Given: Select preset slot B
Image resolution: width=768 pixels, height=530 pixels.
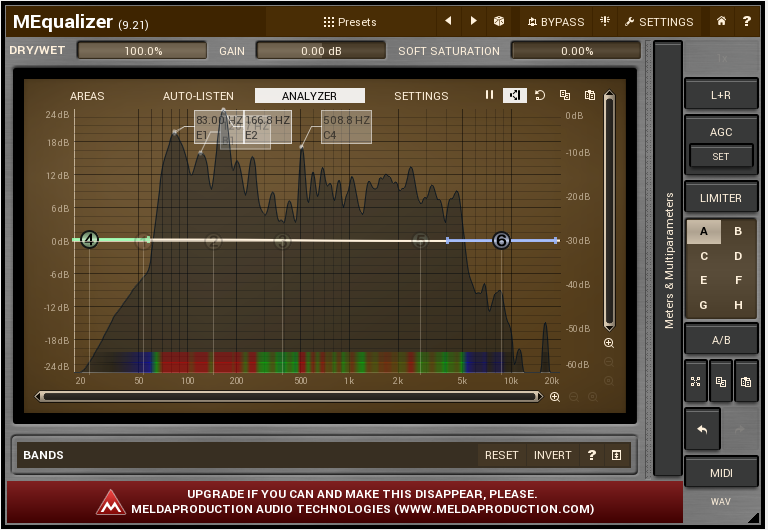Looking at the screenshot, I should pos(738,231).
